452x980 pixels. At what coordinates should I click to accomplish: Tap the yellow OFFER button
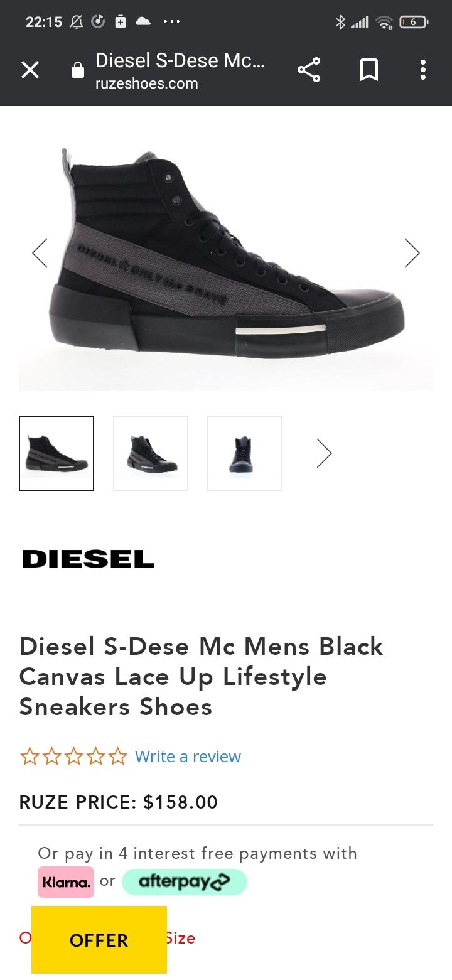(x=99, y=940)
